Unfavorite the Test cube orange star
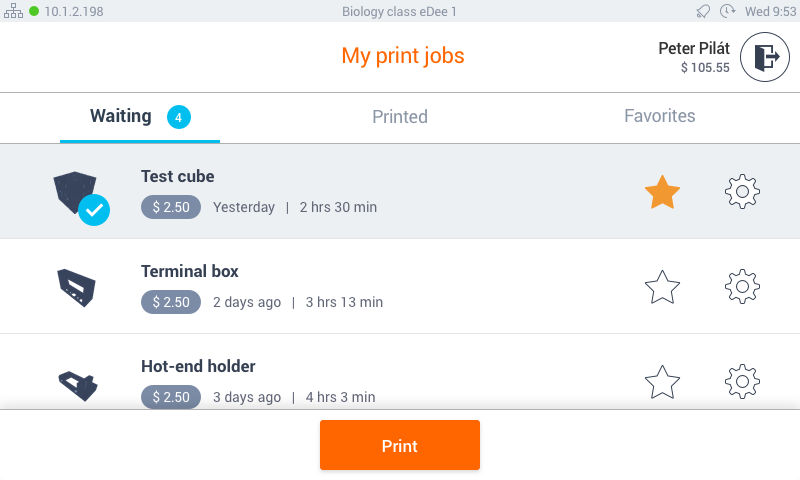The width and height of the screenshot is (800, 480). (x=662, y=192)
